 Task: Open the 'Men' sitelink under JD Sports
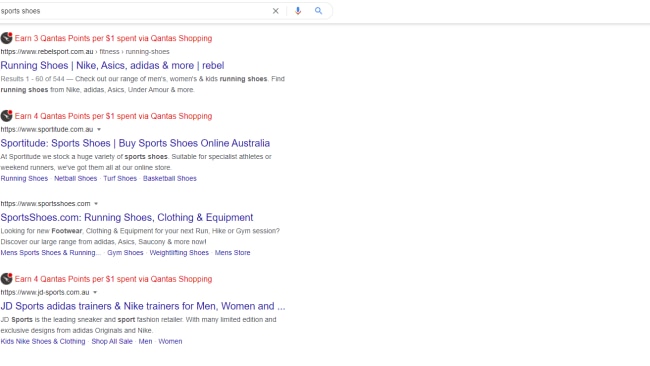pos(145,342)
